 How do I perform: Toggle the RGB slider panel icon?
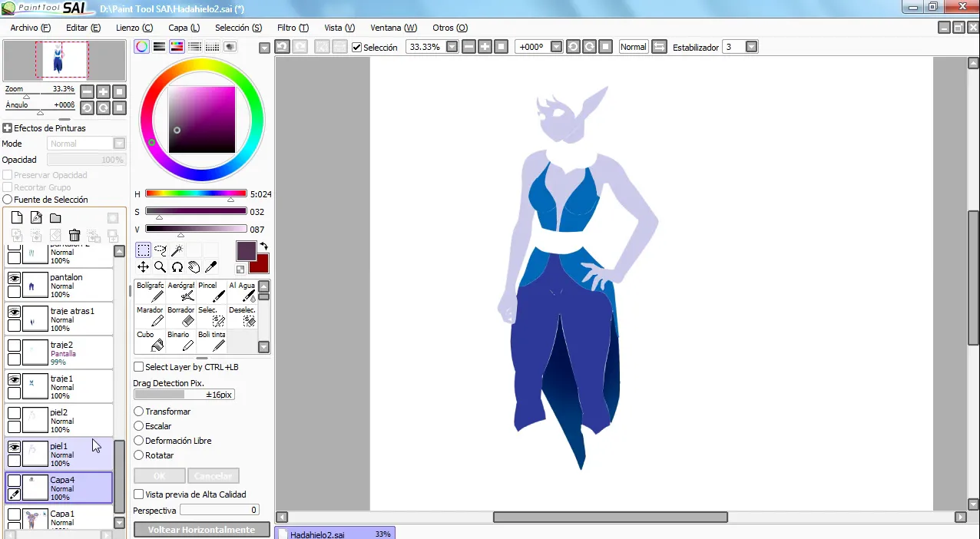160,47
